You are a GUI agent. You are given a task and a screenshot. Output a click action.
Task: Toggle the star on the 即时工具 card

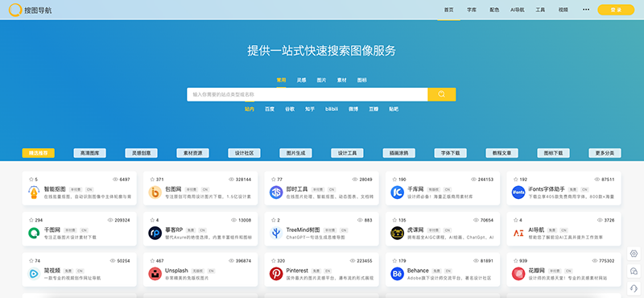click(274, 180)
